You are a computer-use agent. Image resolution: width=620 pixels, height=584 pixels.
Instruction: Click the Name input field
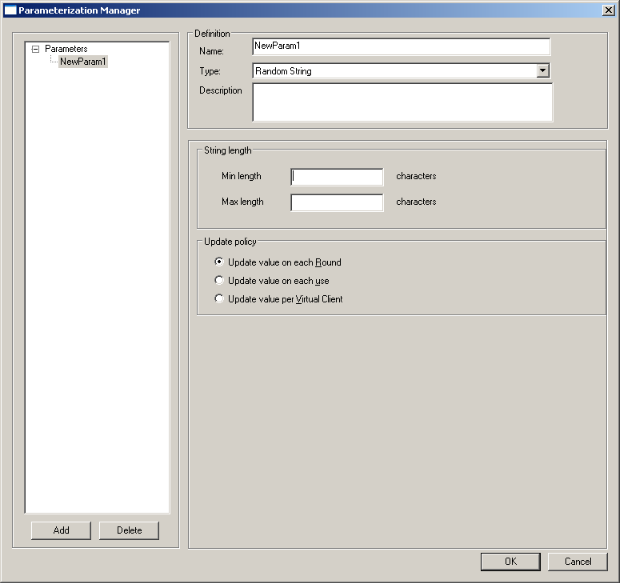click(x=401, y=46)
